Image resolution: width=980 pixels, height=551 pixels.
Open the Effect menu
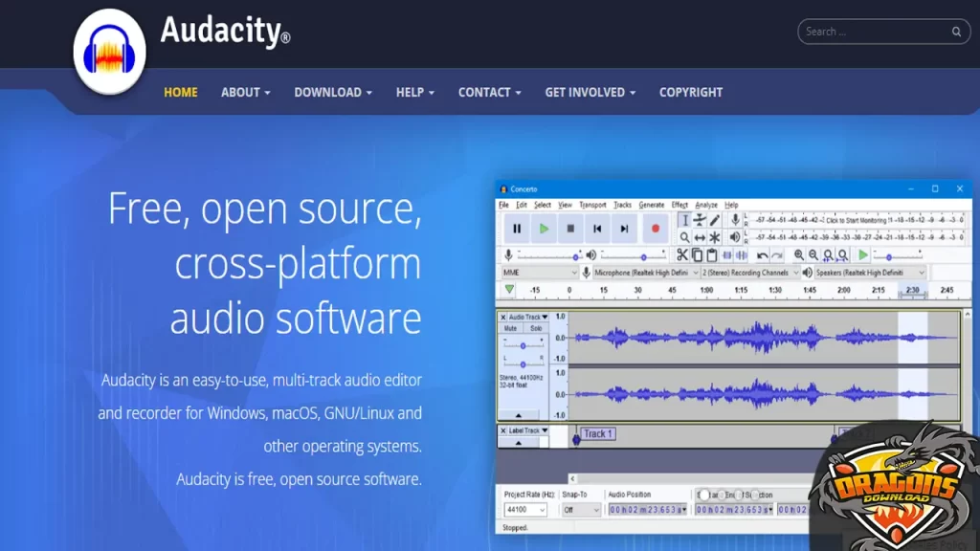click(x=681, y=205)
